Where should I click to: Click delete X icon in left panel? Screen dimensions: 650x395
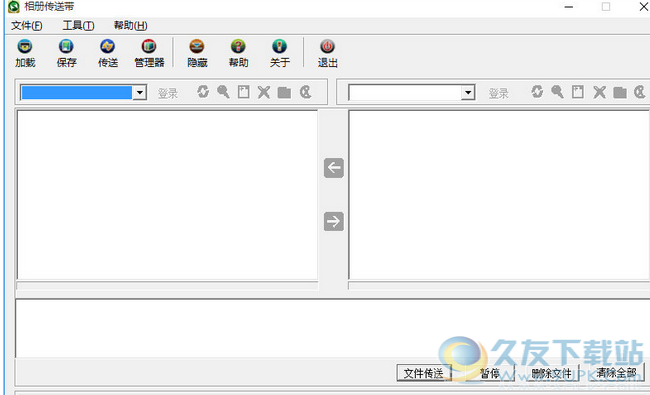coord(264,92)
